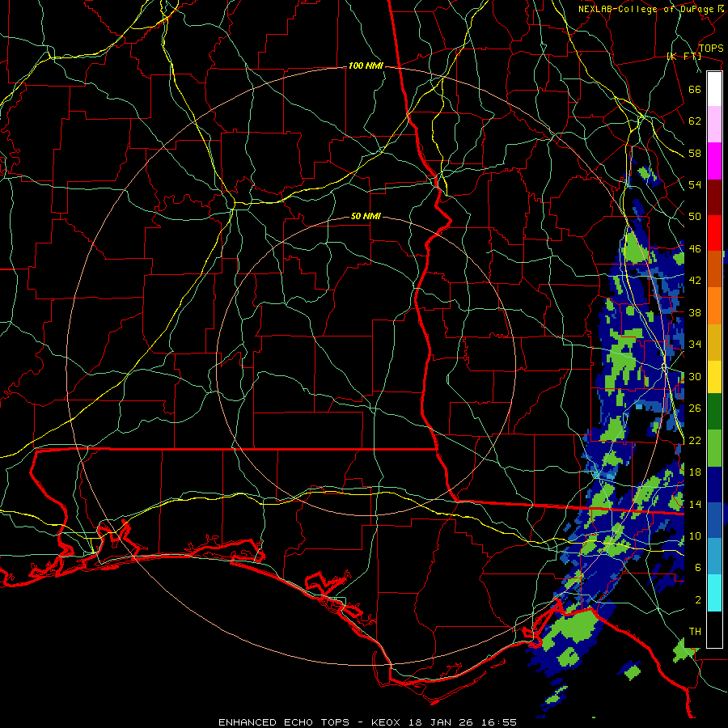Click the legend value '46'
This screenshot has height=728, width=728.
coord(695,249)
